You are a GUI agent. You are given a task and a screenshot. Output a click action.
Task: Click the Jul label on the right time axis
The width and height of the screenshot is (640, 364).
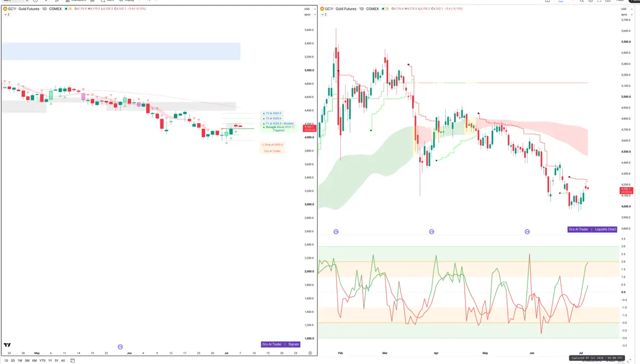tap(581, 353)
